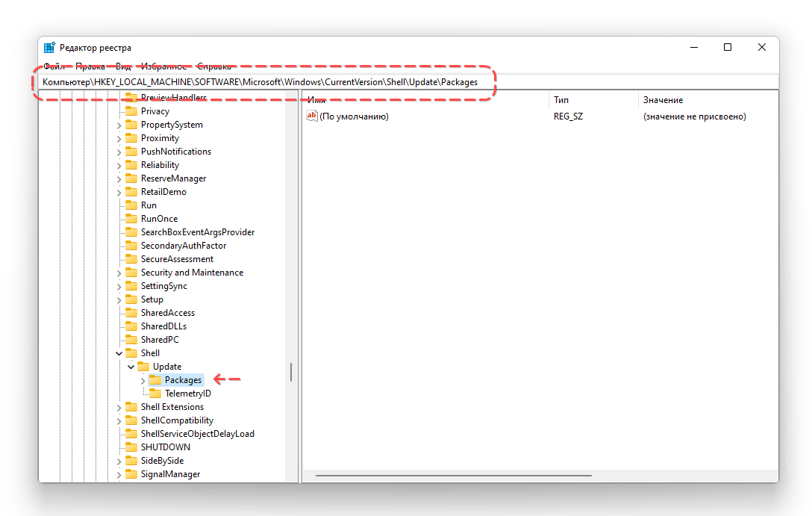
Task: Click the ReserveManager folder icon
Action: (x=131, y=178)
